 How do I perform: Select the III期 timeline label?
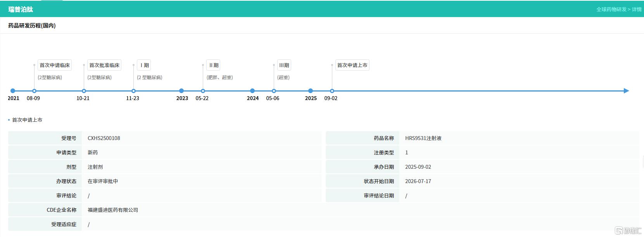pos(284,65)
